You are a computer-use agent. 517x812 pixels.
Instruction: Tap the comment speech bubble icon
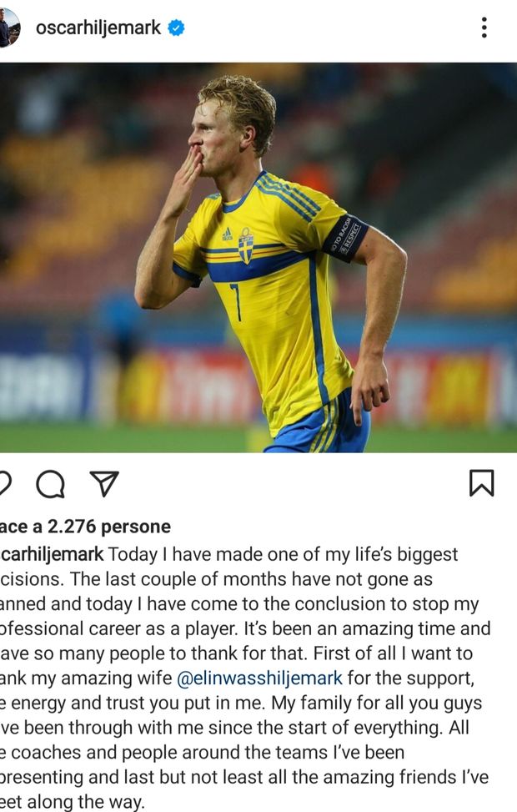(x=50, y=484)
